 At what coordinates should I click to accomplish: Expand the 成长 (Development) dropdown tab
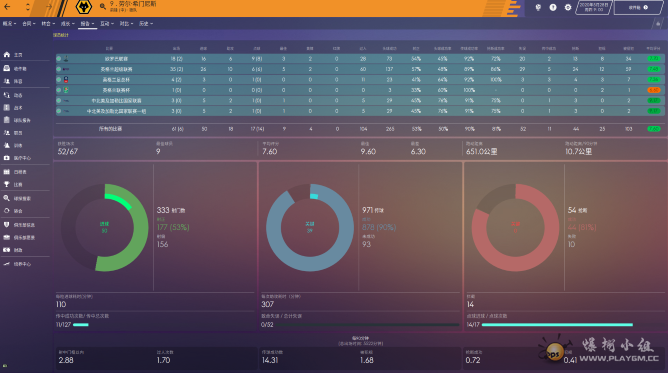pyautogui.click(x=67, y=24)
